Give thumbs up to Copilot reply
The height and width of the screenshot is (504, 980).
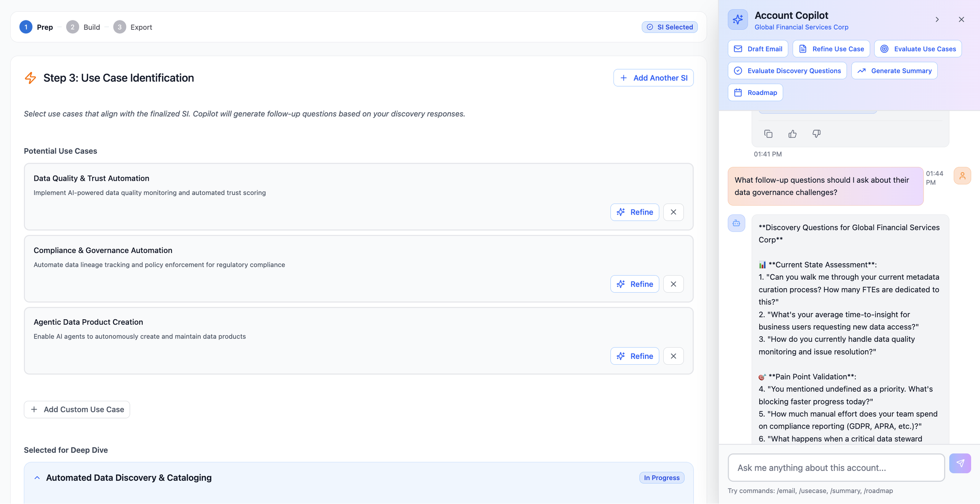tap(792, 134)
